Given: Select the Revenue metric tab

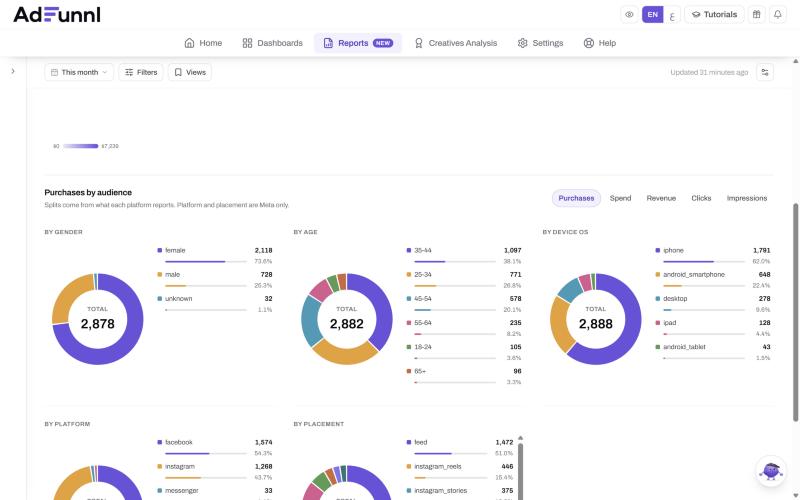Looking at the screenshot, I should pos(661,198).
